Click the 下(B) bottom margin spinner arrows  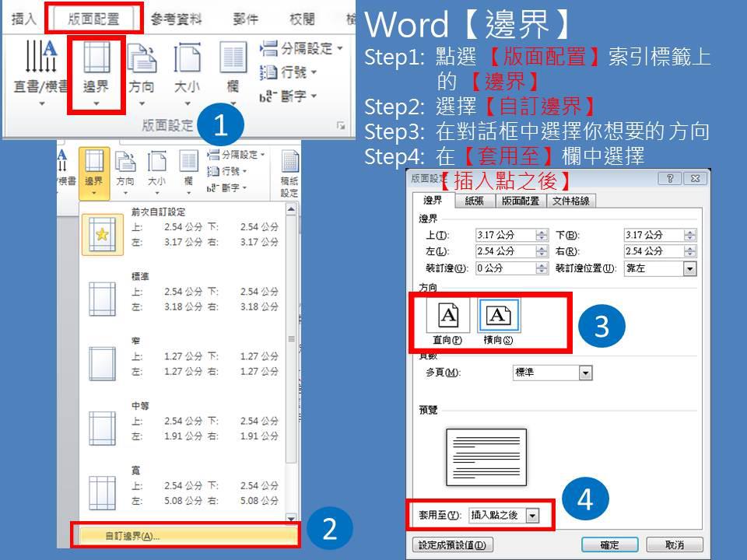tap(690, 235)
